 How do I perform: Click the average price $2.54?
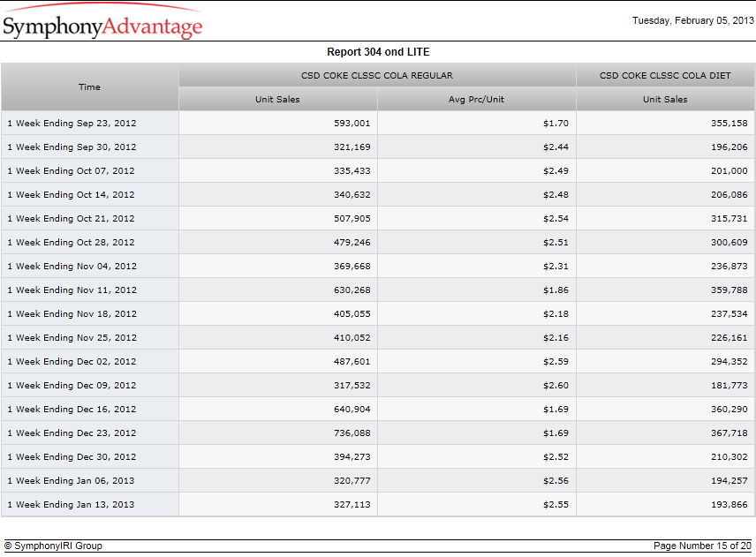[x=556, y=219]
